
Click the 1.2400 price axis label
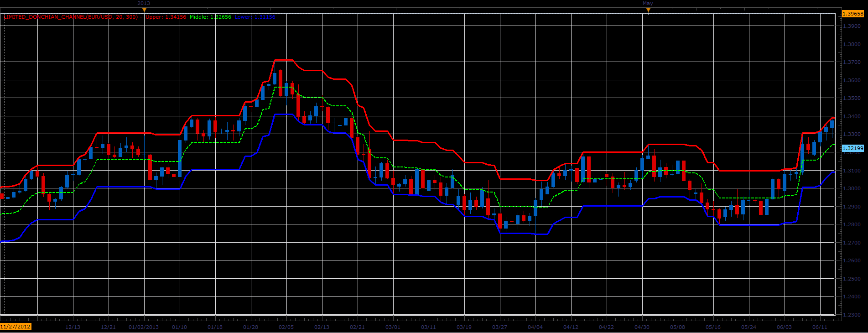852,297
